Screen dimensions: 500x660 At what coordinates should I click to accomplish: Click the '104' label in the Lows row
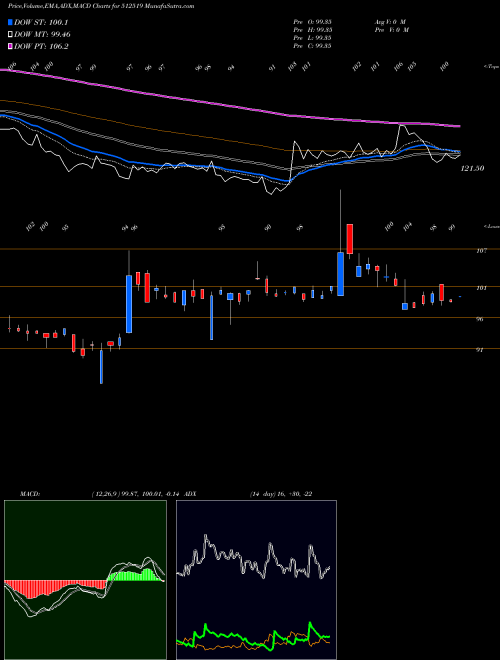(x=407, y=227)
